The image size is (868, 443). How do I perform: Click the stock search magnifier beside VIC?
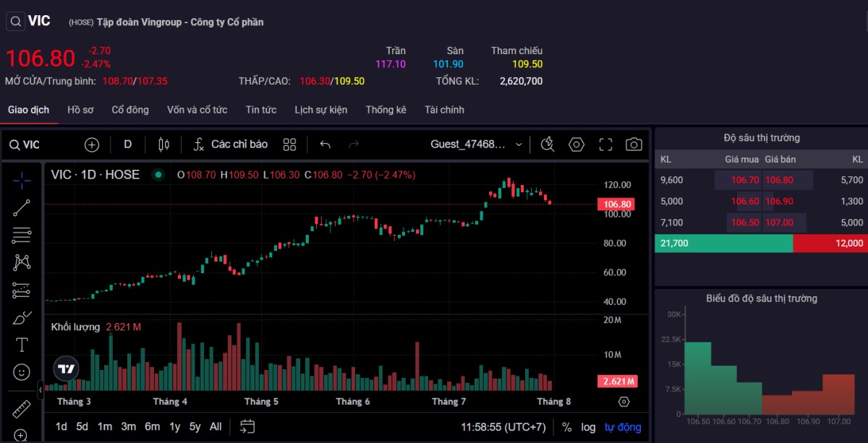(15, 22)
